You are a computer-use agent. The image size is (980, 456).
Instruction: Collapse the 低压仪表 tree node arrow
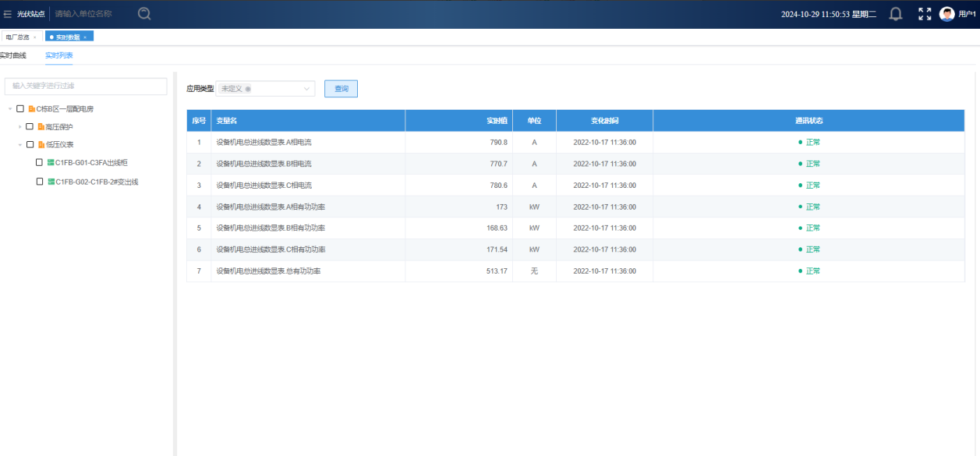pyautogui.click(x=19, y=144)
